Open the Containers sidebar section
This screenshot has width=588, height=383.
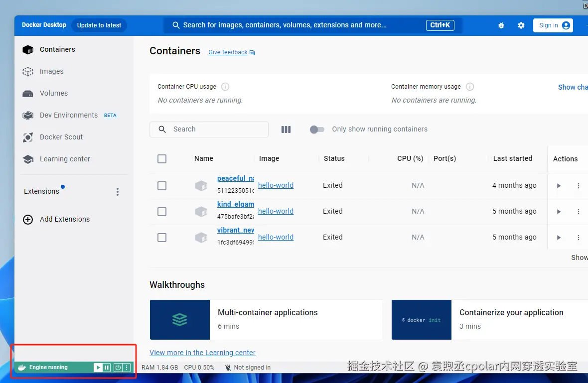[57, 49]
